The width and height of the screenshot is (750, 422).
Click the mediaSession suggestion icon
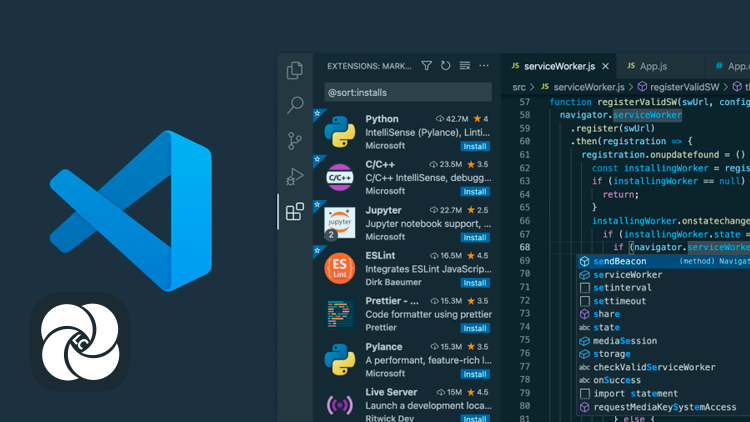(x=585, y=341)
